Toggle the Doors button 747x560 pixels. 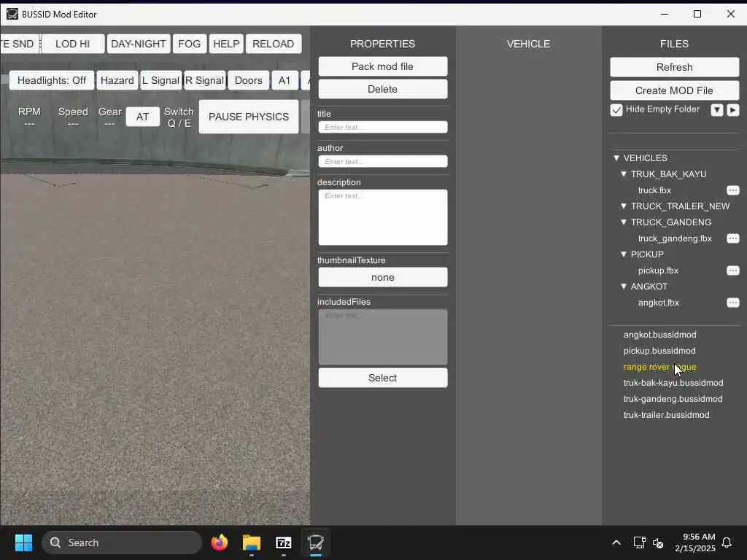point(248,80)
